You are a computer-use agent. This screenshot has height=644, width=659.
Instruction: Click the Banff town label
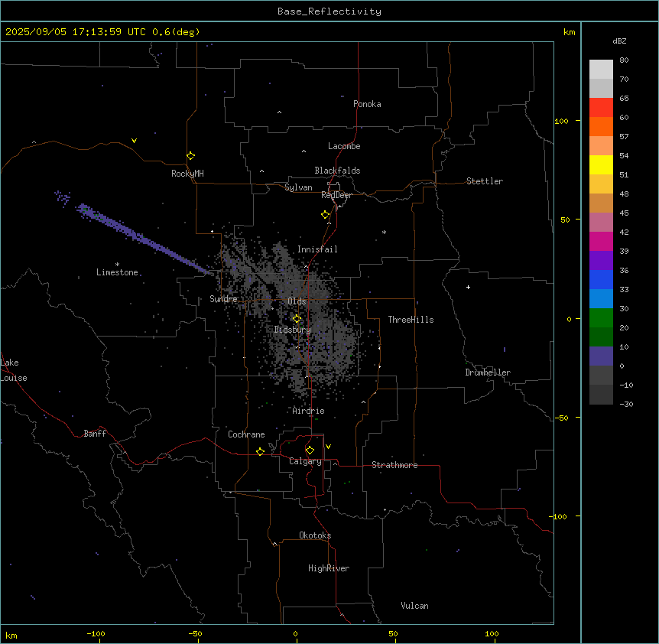[x=95, y=434]
